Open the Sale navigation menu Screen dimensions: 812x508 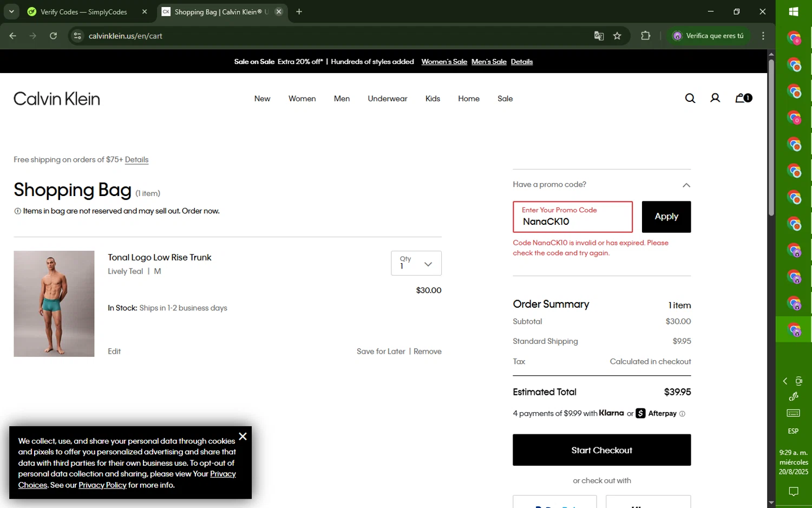[x=505, y=99]
